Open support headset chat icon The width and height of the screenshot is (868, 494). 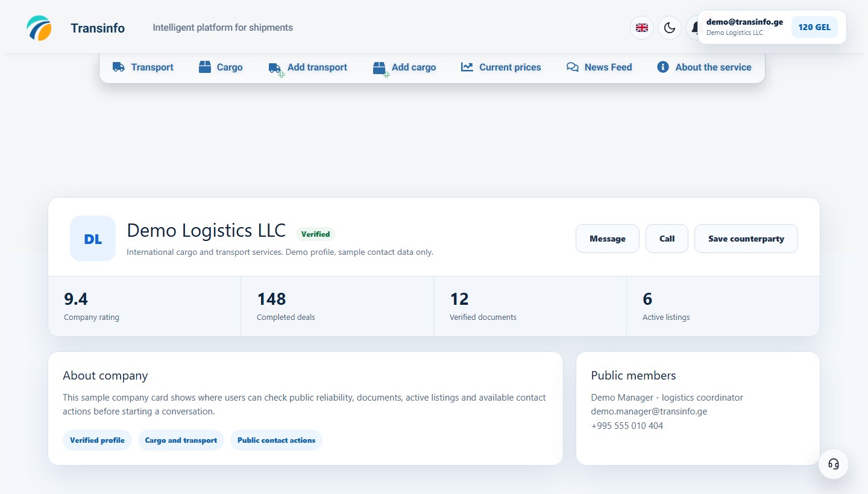click(x=834, y=464)
